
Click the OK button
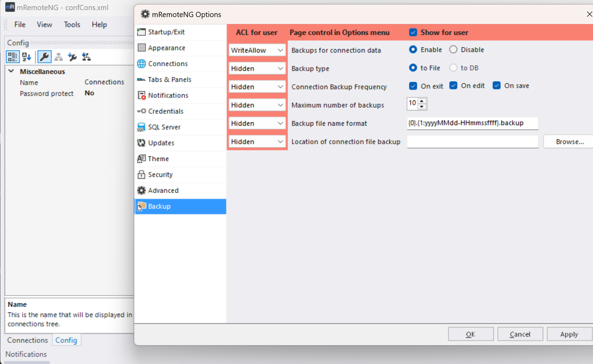pos(471,334)
